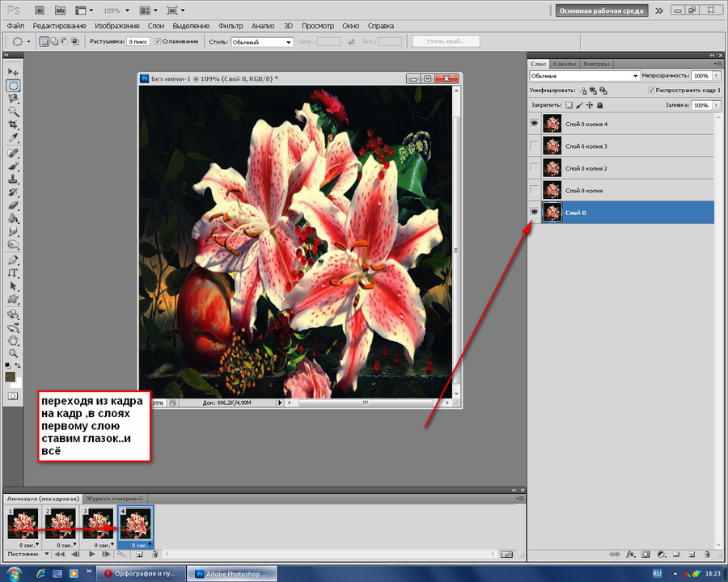Viewport: 728px width, 582px height.
Task: Select the Eraser tool
Action: [x=13, y=205]
